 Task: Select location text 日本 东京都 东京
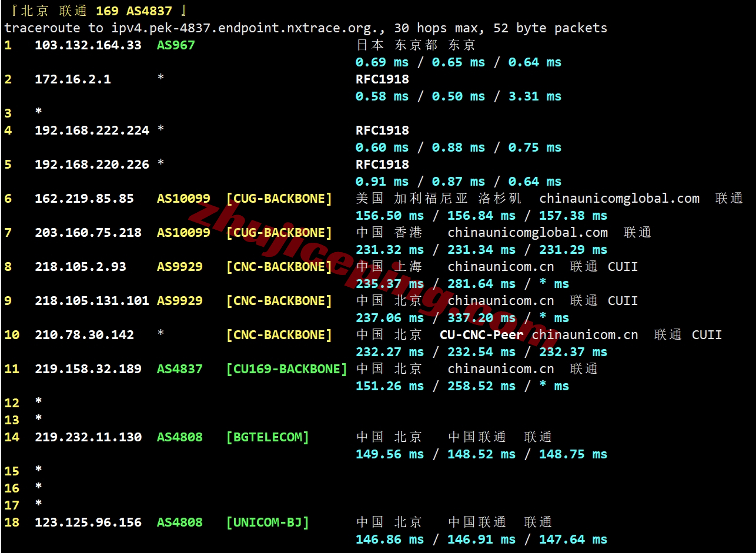[x=416, y=45]
